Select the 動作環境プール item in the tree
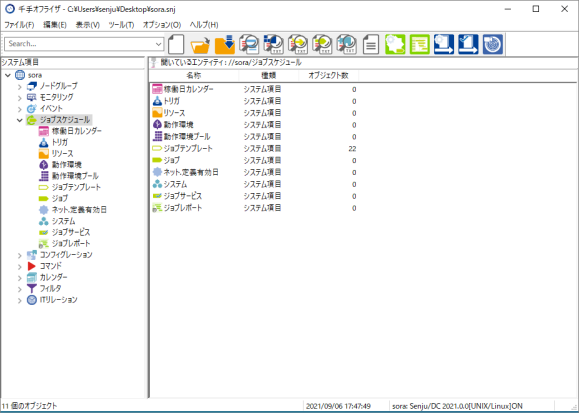The image size is (579, 413). coord(75,176)
